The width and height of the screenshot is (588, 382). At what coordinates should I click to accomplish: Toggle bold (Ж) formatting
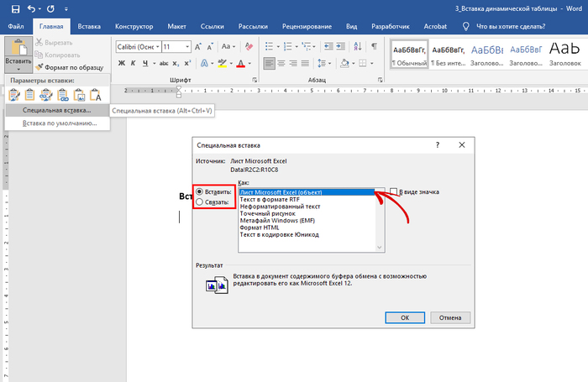tap(122, 63)
